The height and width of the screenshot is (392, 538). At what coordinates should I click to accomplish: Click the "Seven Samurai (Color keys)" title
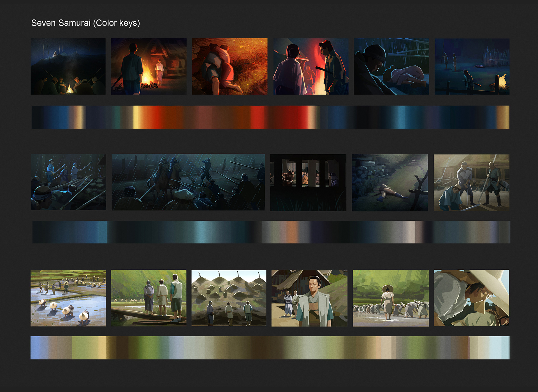click(85, 23)
